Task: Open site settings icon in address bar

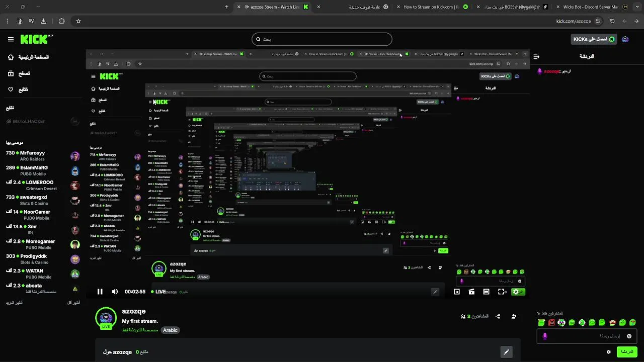Action: tap(598, 21)
